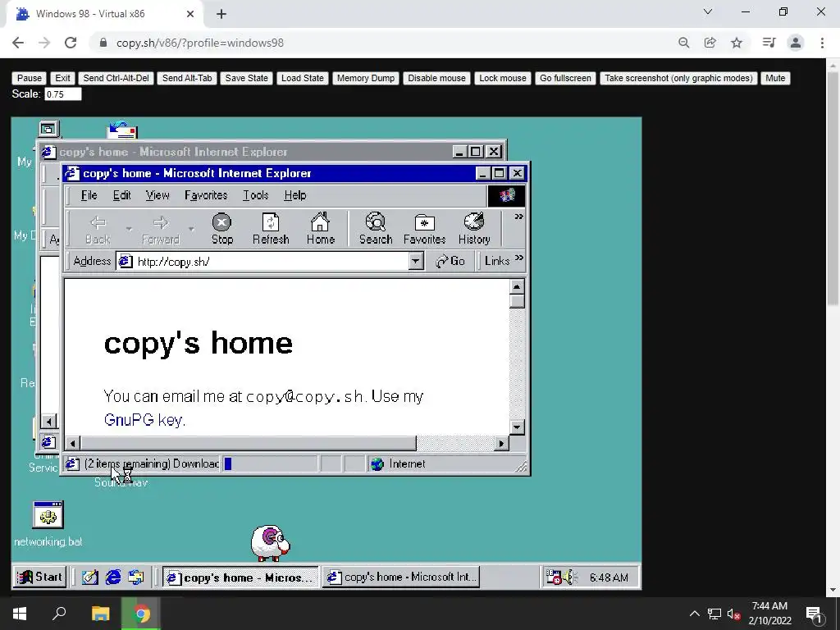Click the Save State button
Screen dimensions: 840x630
coord(246,78)
